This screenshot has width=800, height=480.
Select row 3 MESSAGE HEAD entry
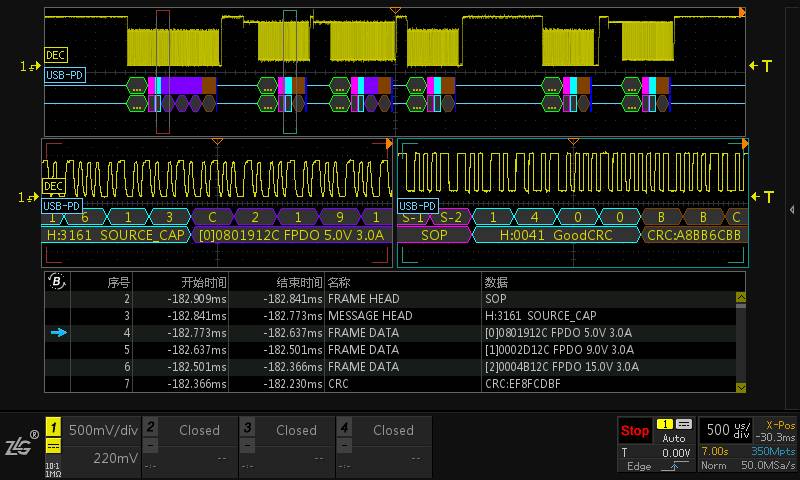[x=390, y=316]
